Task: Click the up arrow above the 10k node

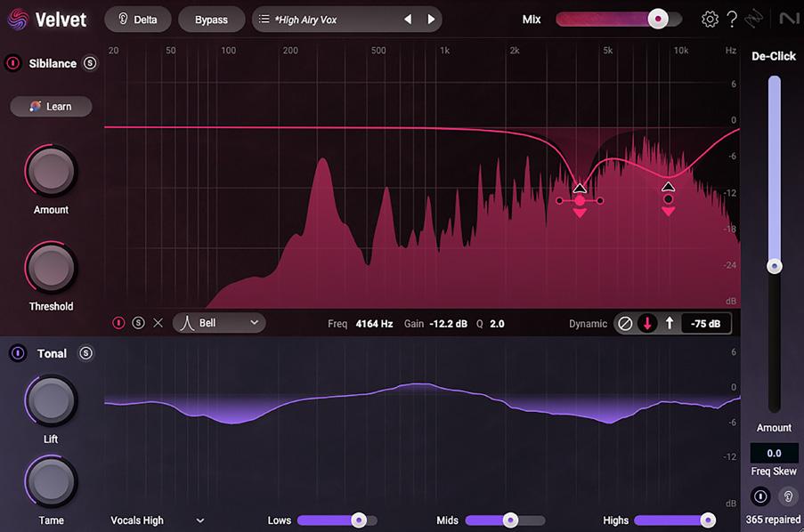Action: coord(668,186)
